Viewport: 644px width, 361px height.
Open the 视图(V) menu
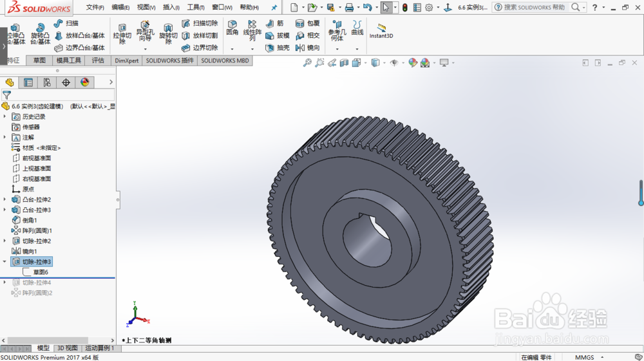pos(146,7)
